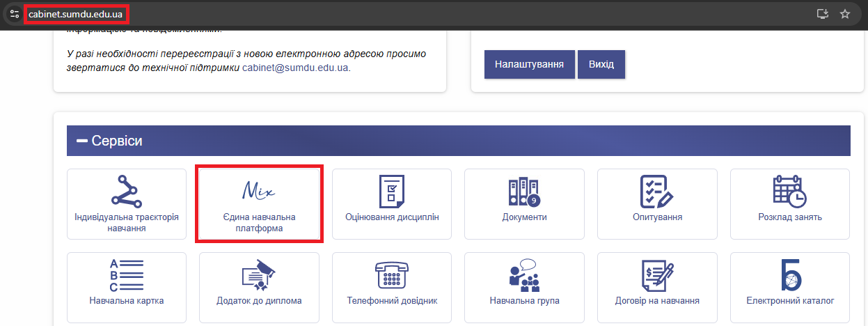The width and height of the screenshot is (868, 326).
Task: Select the Навчальна картка label
Action: [x=127, y=301]
